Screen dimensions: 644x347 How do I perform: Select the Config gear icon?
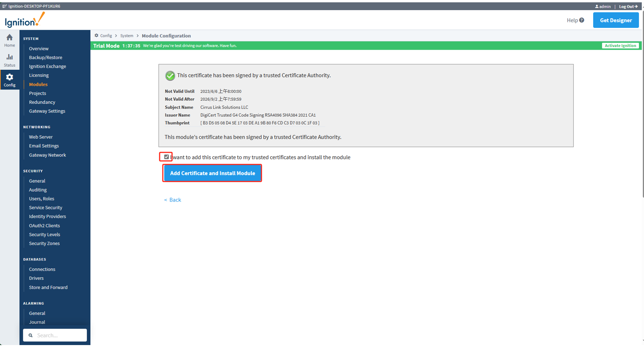pyautogui.click(x=9, y=77)
